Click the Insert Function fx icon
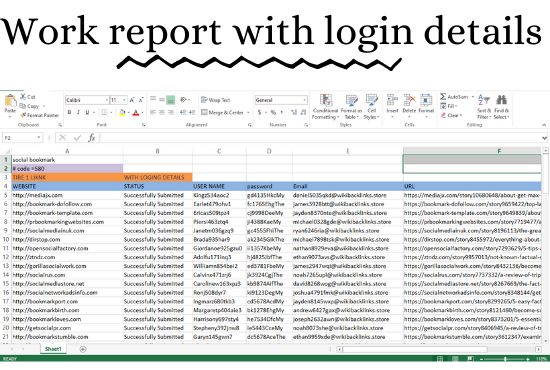Viewport: 550px width, 370px height. click(92, 138)
